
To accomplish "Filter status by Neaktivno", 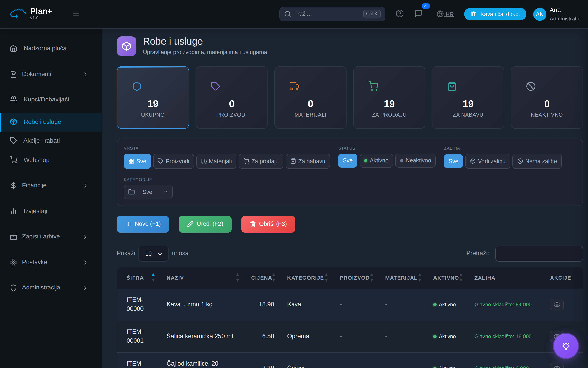I will point(415,161).
